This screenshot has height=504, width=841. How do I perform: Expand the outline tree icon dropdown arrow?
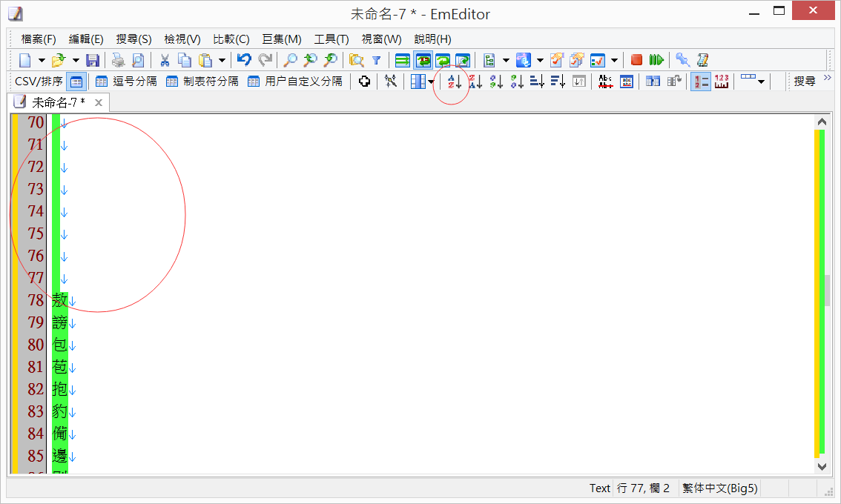[505, 60]
